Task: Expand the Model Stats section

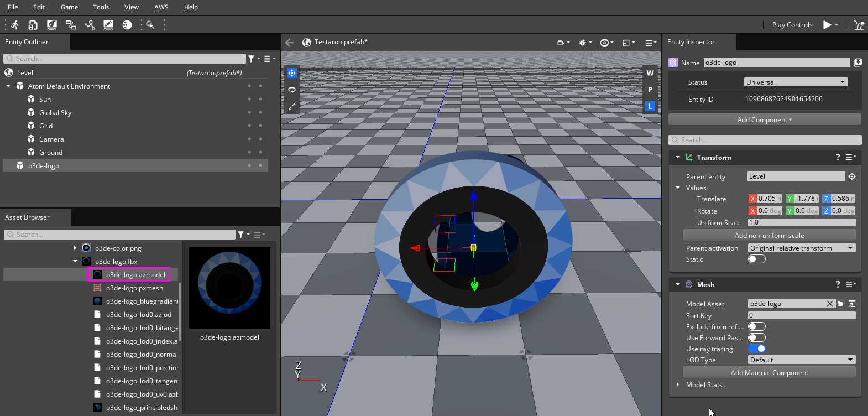Action: coord(678,385)
